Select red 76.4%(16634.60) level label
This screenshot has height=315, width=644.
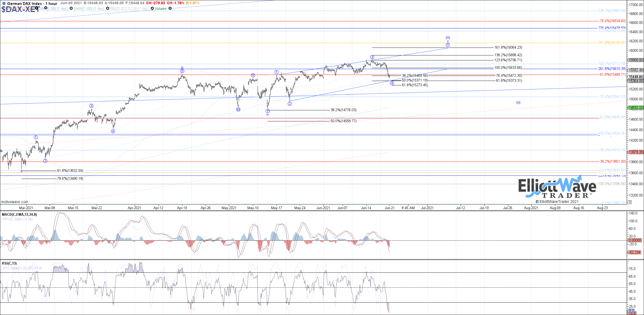[613, 21]
